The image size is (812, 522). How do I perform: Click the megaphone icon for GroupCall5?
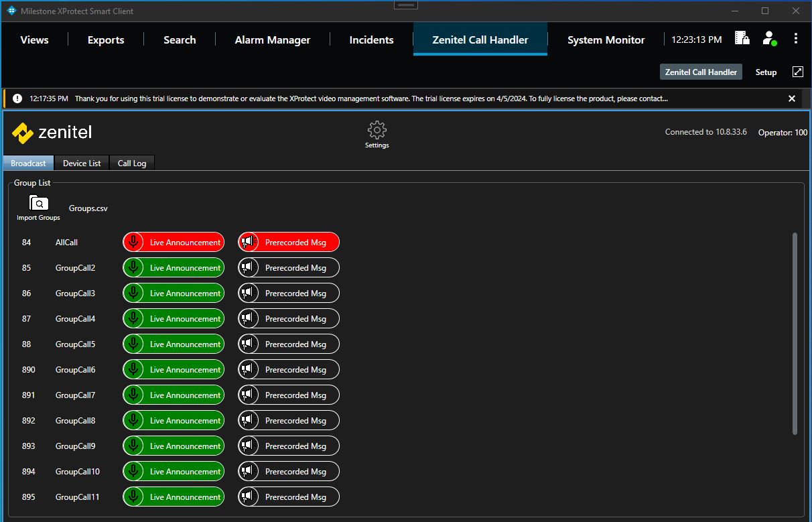click(249, 344)
